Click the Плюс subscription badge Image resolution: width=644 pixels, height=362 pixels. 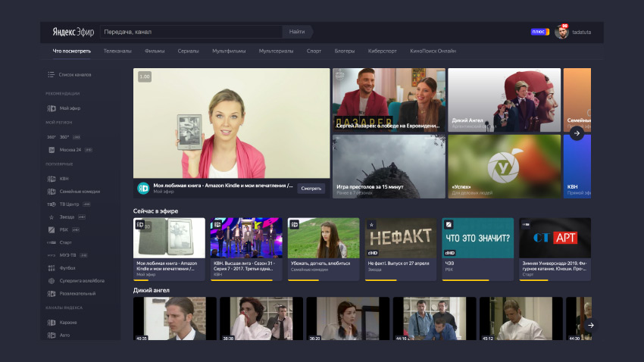[539, 32]
